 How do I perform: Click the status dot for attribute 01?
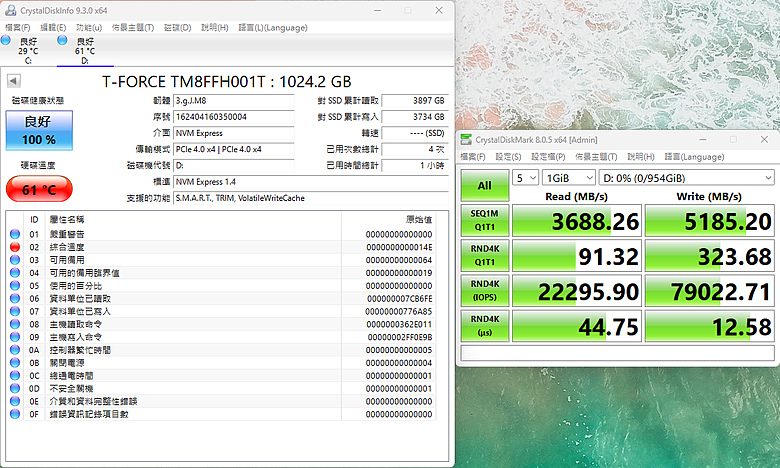tap(15, 234)
